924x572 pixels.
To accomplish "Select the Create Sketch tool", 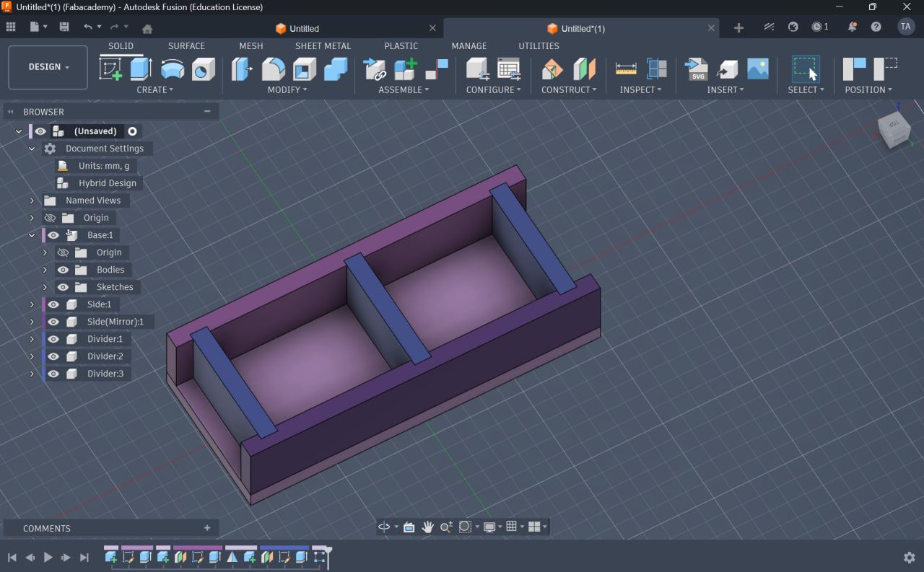I will [x=110, y=69].
